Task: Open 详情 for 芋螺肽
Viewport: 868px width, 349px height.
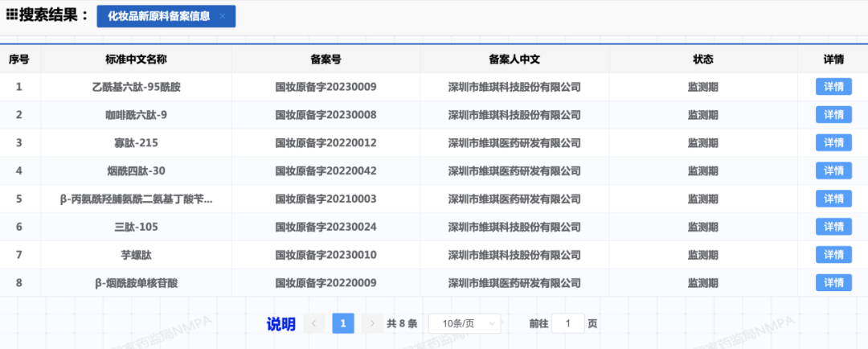Action: 833,255
